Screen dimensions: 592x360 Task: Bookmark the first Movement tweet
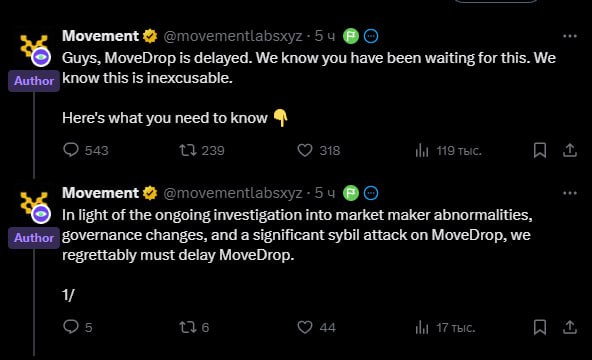click(540, 150)
